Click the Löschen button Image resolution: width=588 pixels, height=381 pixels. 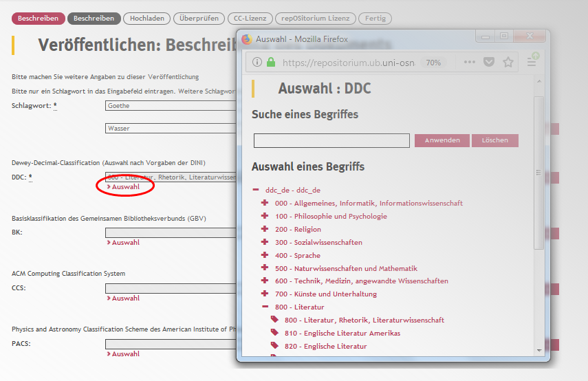pyautogui.click(x=495, y=140)
